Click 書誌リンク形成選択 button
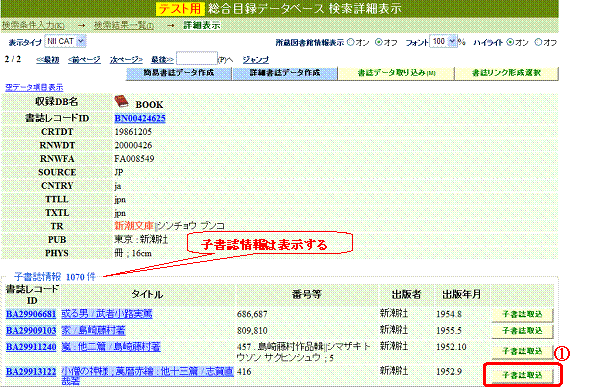Image resolution: width=589 pixels, height=387 pixels. [x=506, y=73]
